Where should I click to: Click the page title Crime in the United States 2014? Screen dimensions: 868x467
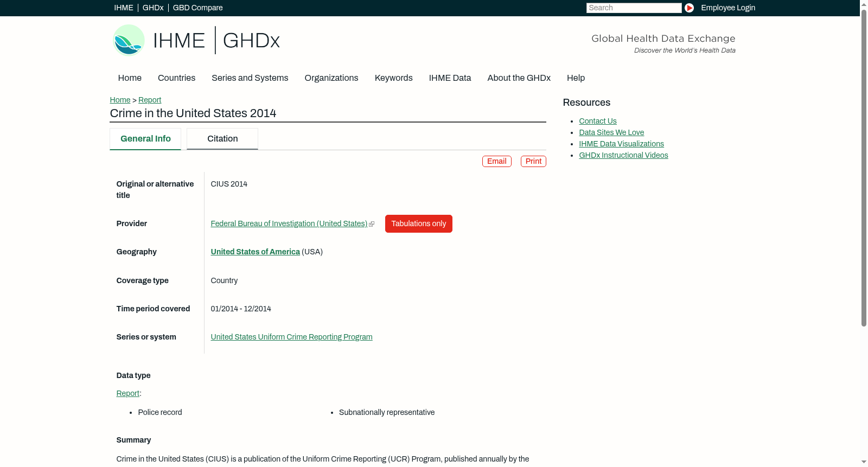point(193,113)
